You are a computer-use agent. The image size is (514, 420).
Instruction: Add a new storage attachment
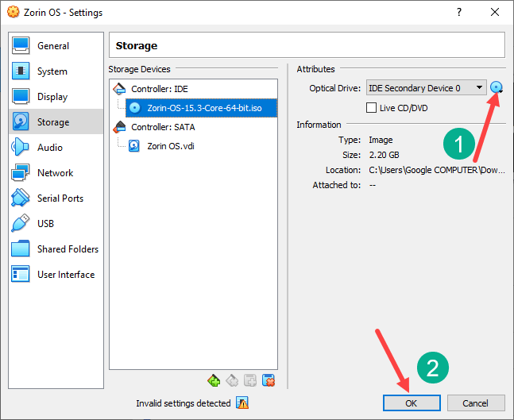tap(250, 380)
